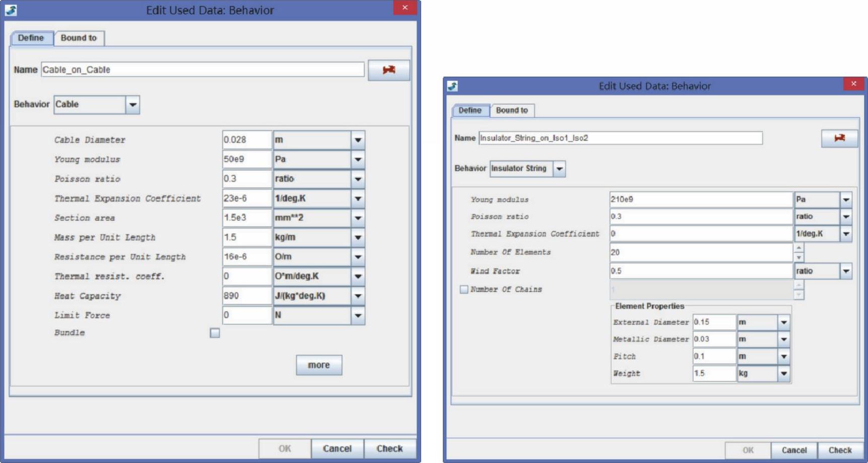Screen dimensions: 868x463
Task: Increase Number Of Elements with up arrow
Action: tap(798, 248)
